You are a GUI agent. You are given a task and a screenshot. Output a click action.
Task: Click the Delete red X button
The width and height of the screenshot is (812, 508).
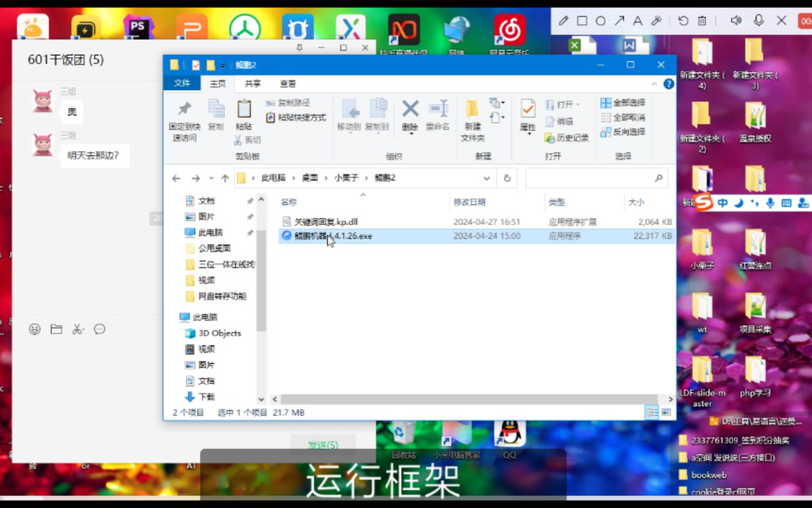(x=410, y=116)
